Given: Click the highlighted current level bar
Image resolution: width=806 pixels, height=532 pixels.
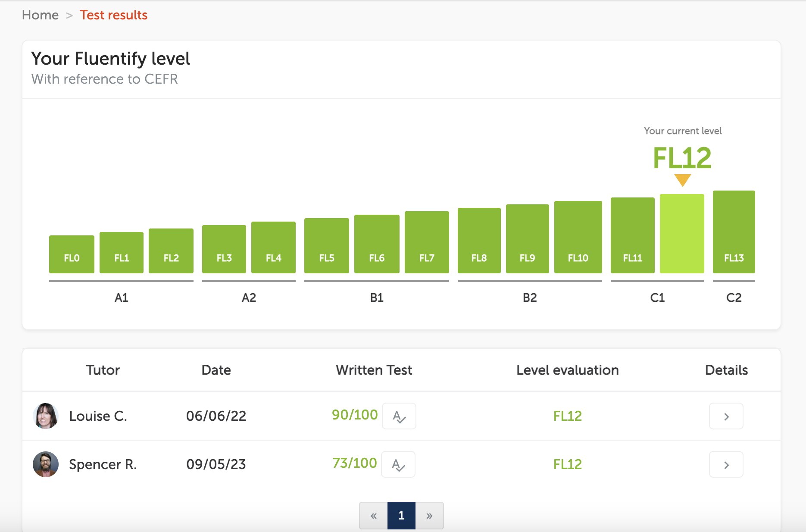Looking at the screenshot, I should [x=682, y=234].
